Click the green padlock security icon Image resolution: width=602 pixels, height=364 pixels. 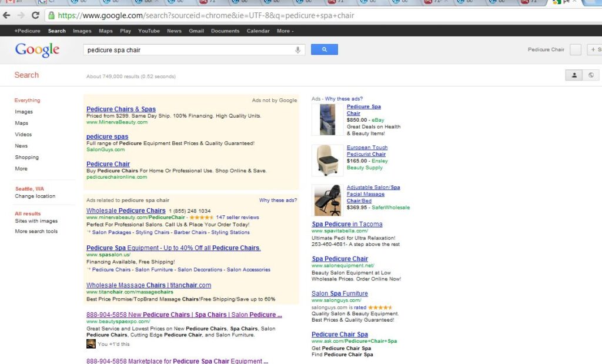[51, 16]
